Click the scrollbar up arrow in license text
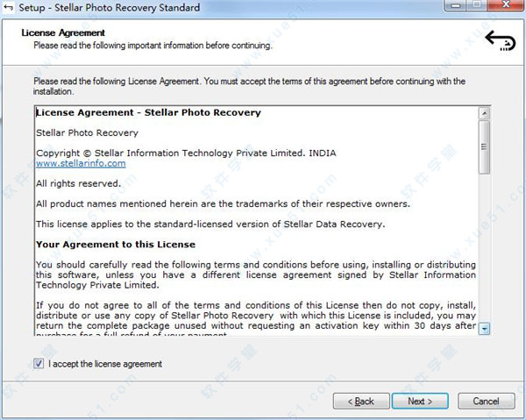 pyautogui.click(x=484, y=113)
